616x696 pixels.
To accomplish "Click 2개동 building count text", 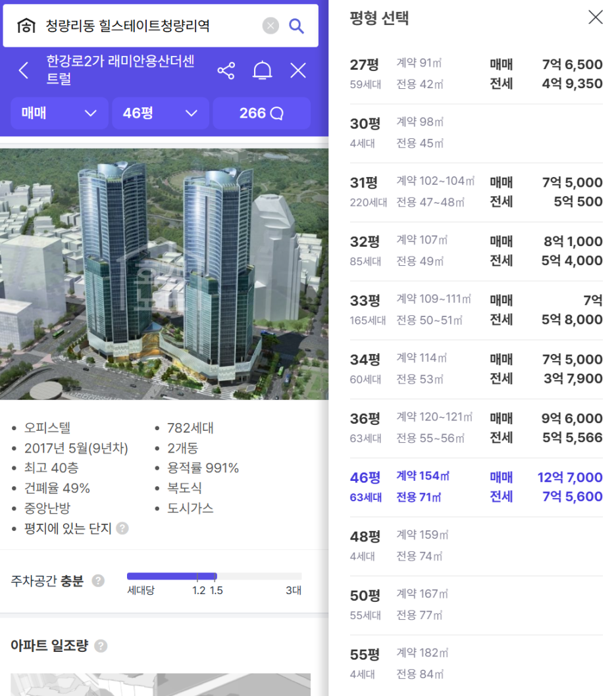I will click(183, 448).
